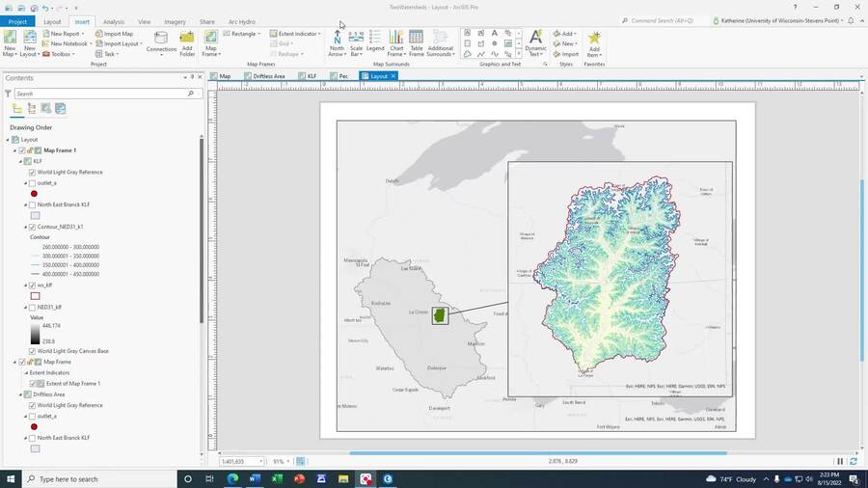Open the Driftless Area view tab
Viewport: 868px width, 488px height.
coord(268,75)
